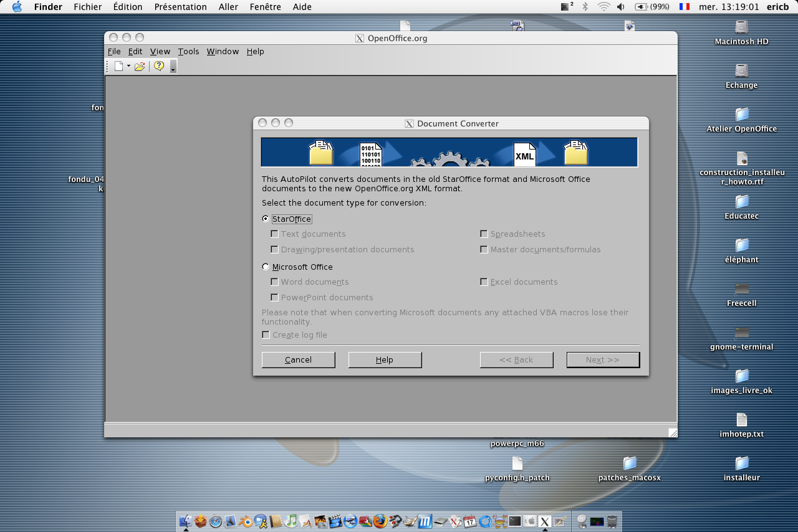Select the éléphant folder icon
The height and width of the screenshot is (532, 798).
741,245
